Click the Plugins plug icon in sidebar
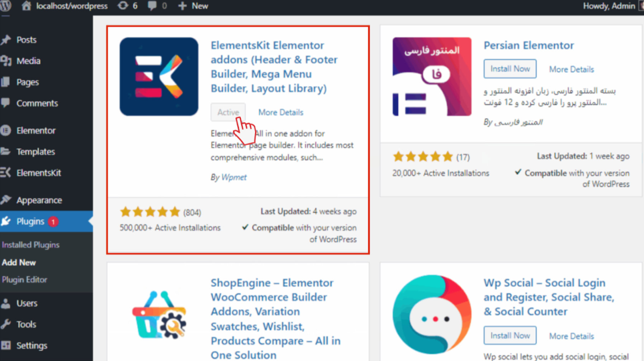 coord(6,221)
